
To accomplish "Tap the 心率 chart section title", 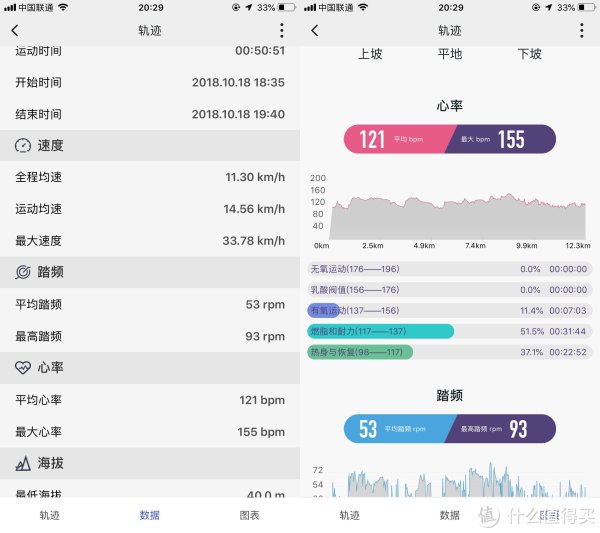I will click(450, 106).
